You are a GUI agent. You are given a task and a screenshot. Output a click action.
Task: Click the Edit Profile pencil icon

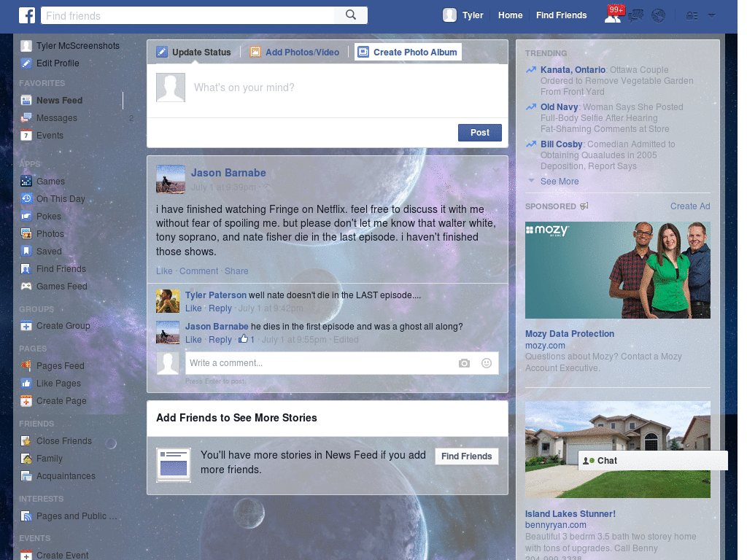(26, 63)
